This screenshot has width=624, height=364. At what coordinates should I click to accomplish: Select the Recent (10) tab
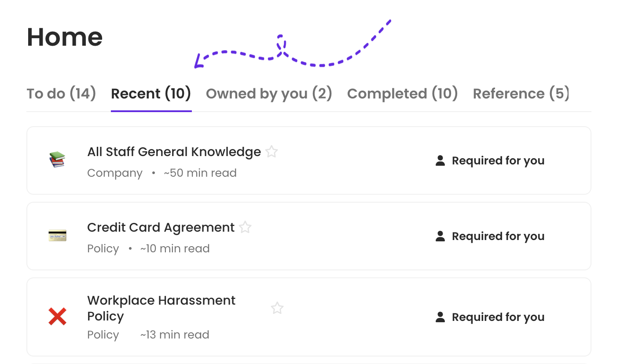151,94
